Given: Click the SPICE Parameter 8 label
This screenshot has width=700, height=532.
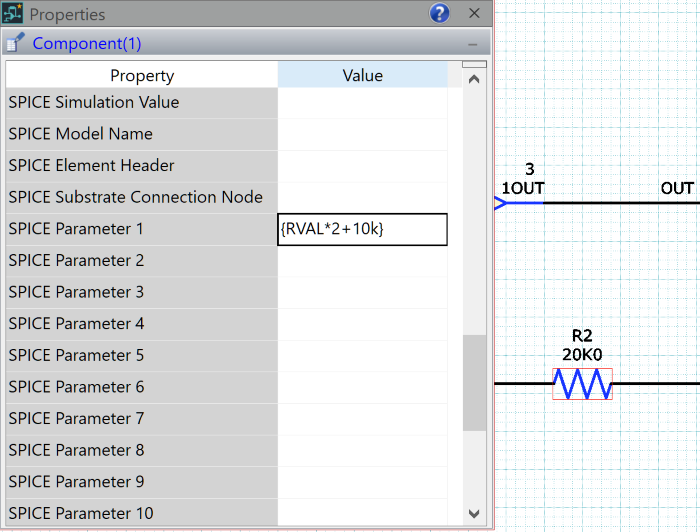Looking at the screenshot, I should 76,450.
